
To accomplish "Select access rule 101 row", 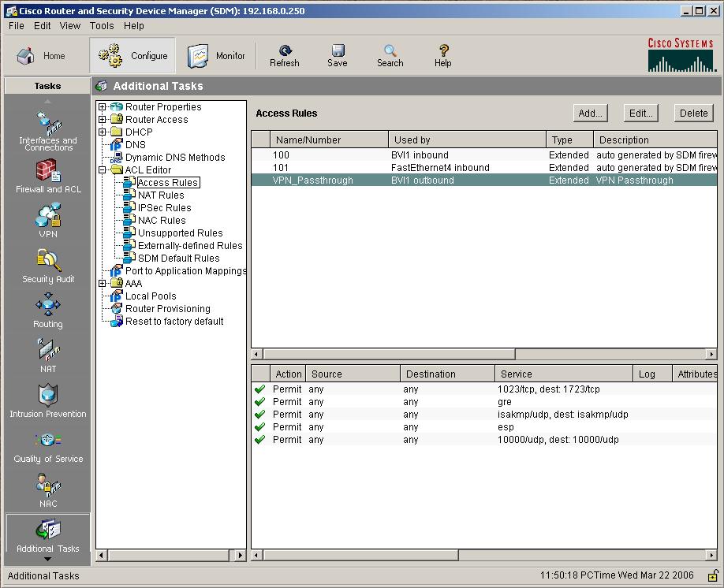I will pos(484,168).
